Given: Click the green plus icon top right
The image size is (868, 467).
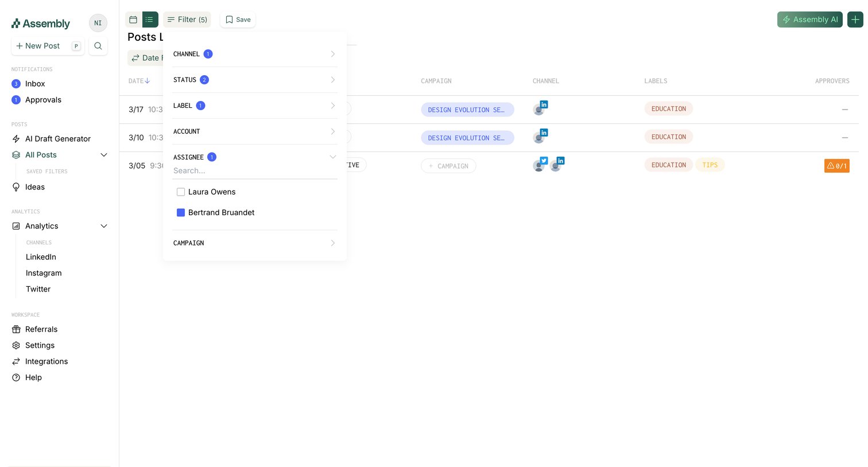Looking at the screenshot, I should tap(855, 20).
